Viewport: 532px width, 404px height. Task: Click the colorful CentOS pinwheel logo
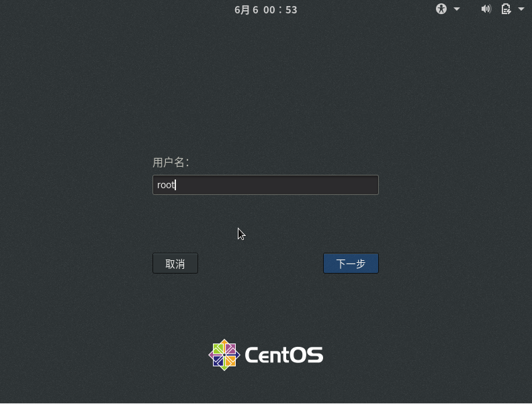pyautogui.click(x=224, y=355)
